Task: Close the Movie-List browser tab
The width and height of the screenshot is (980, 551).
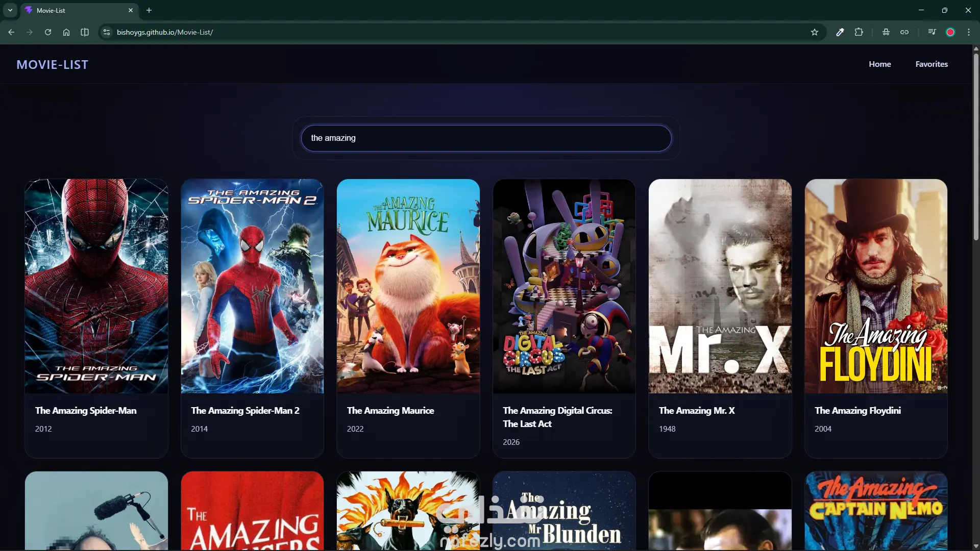Action: coord(131,10)
